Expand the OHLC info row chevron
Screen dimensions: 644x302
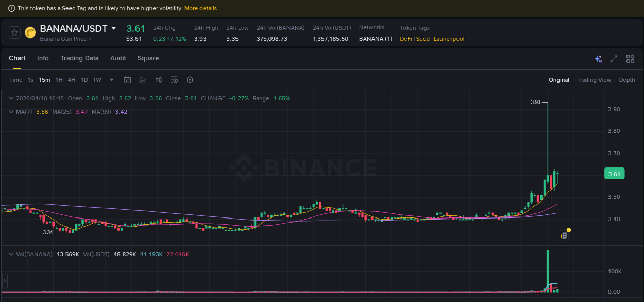[10, 98]
